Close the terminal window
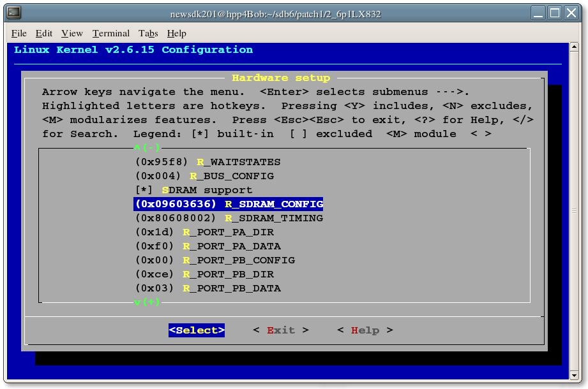 (x=571, y=13)
